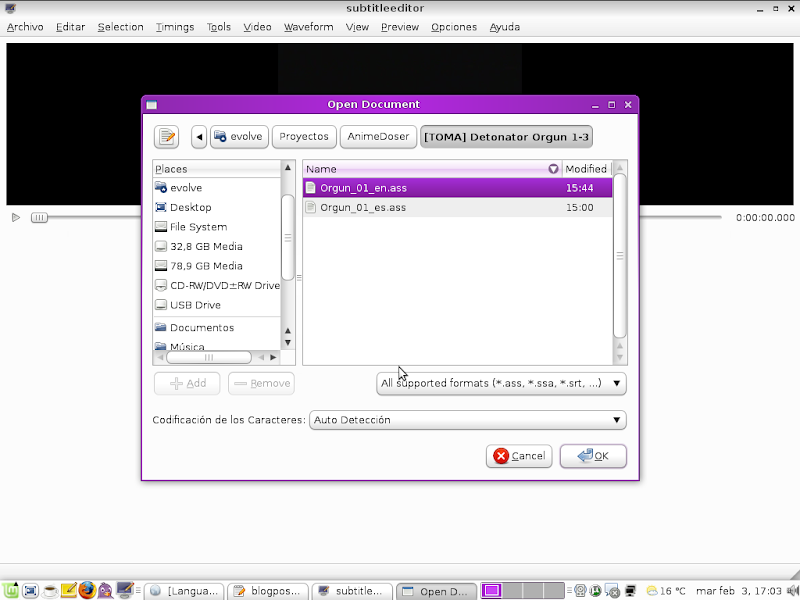Click the video seek slider handle
Screen dimensions: 800x600
click(x=39, y=217)
